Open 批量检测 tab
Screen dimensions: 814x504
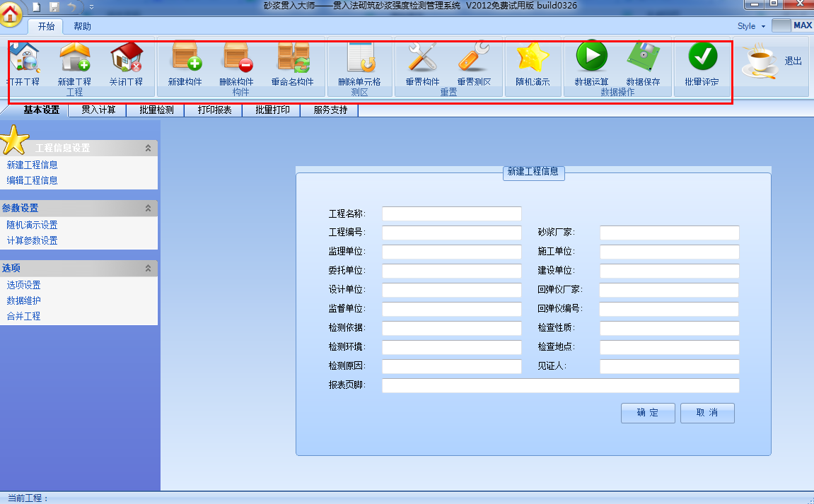click(156, 110)
